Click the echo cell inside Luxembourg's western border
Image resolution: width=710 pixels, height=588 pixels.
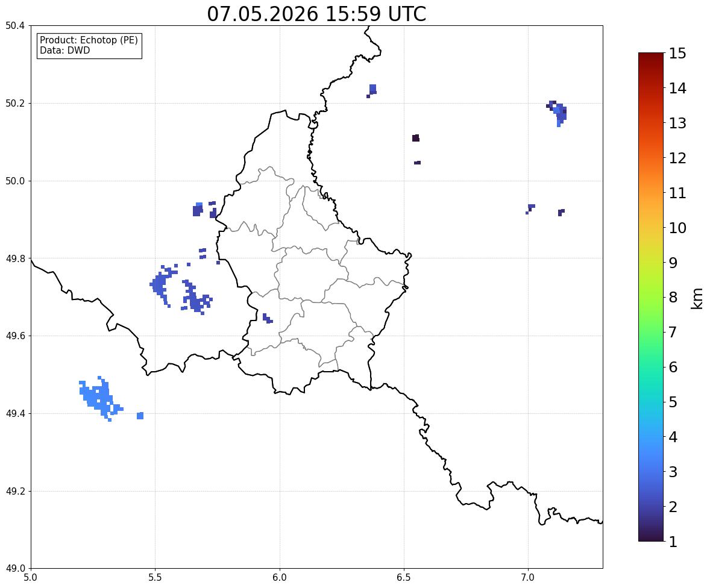pos(267,318)
